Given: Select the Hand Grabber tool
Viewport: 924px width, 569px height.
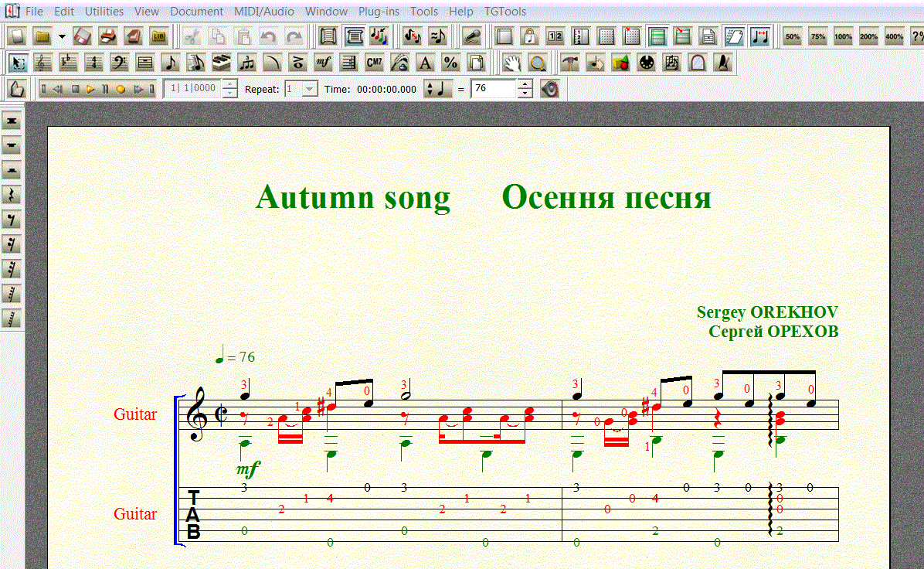Looking at the screenshot, I should click(511, 63).
